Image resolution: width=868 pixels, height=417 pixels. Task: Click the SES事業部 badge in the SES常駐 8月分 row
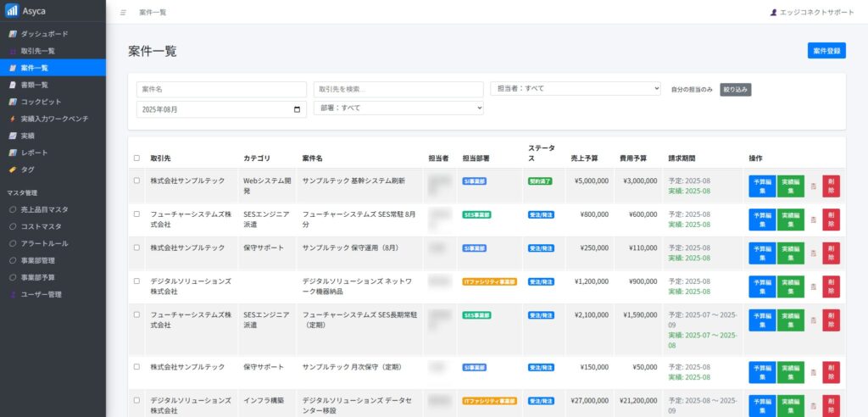pyautogui.click(x=477, y=214)
